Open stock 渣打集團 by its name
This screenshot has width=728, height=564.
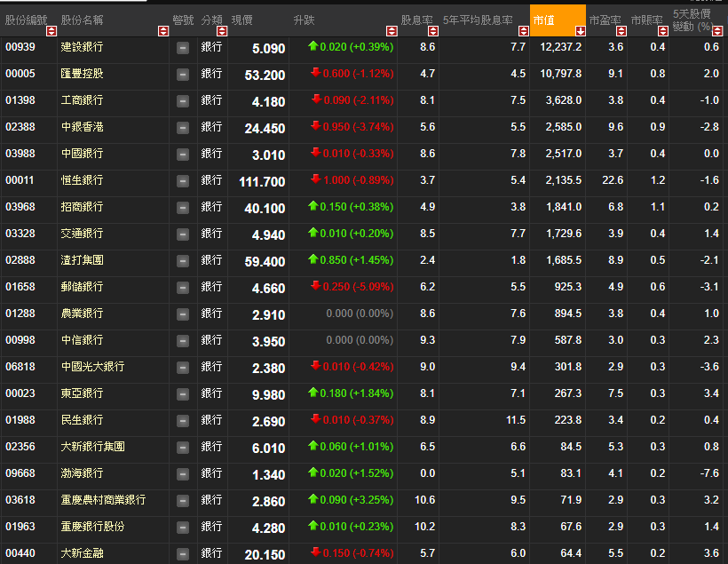[82, 260]
